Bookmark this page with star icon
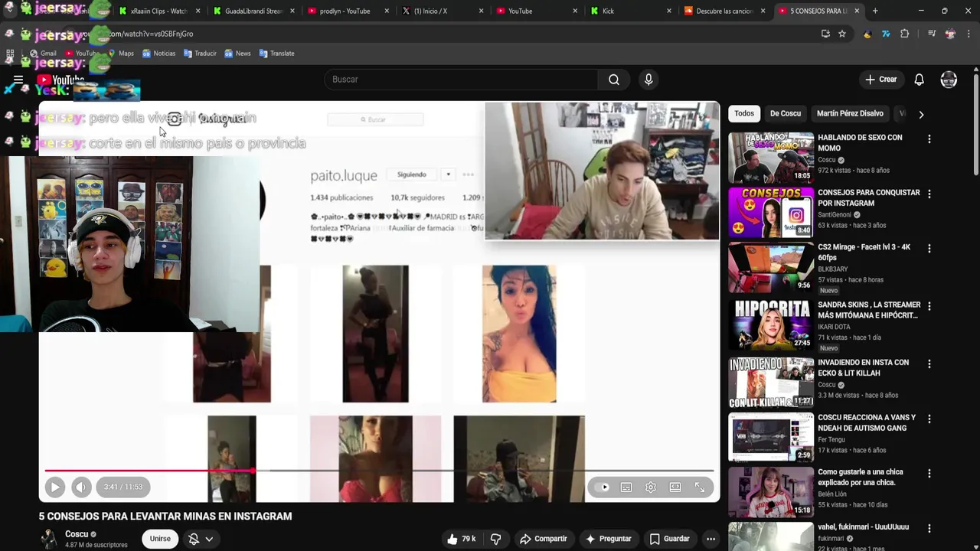The image size is (980, 551). [842, 34]
